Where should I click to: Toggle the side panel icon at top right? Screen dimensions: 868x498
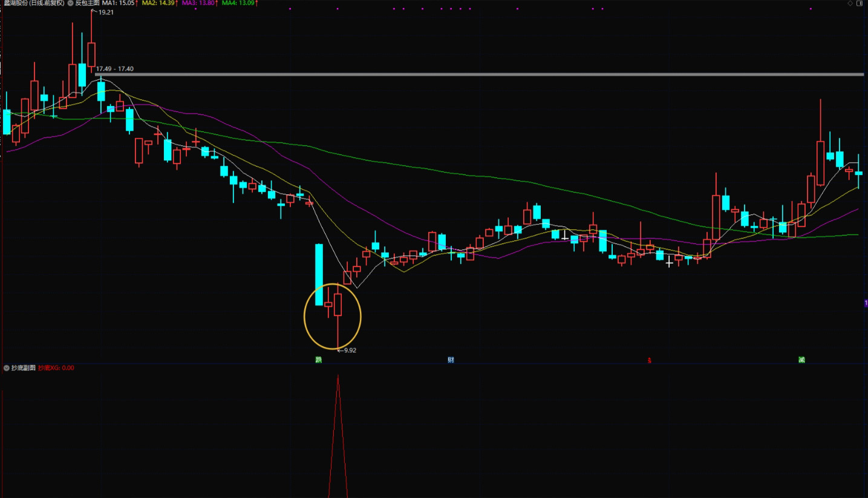pos(860,3)
